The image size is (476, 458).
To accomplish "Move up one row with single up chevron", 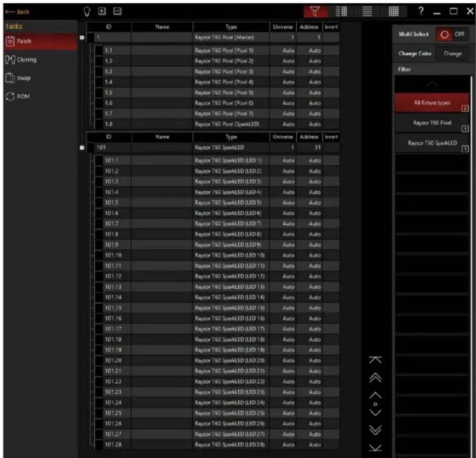I will (376, 395).
